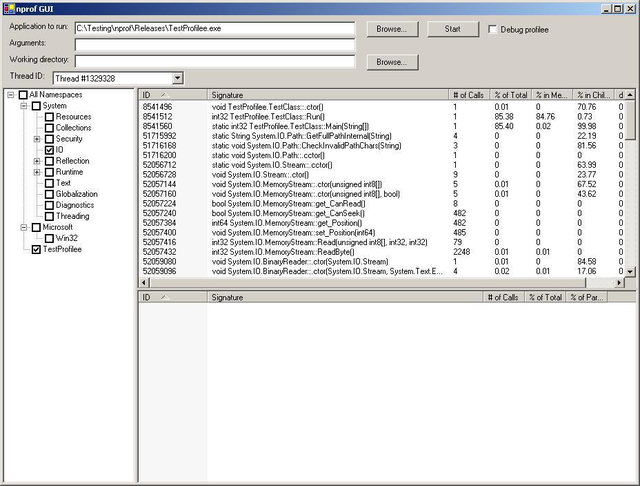This screenshot has height=486, width=640.
Task: Enable the Debug profilee checkbox
Action: (493, 29)
